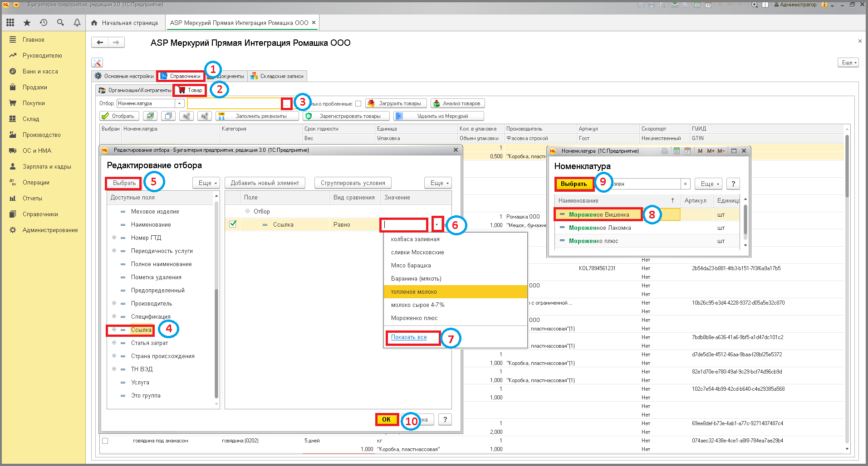Expand Производитель field node

(114, 303)
